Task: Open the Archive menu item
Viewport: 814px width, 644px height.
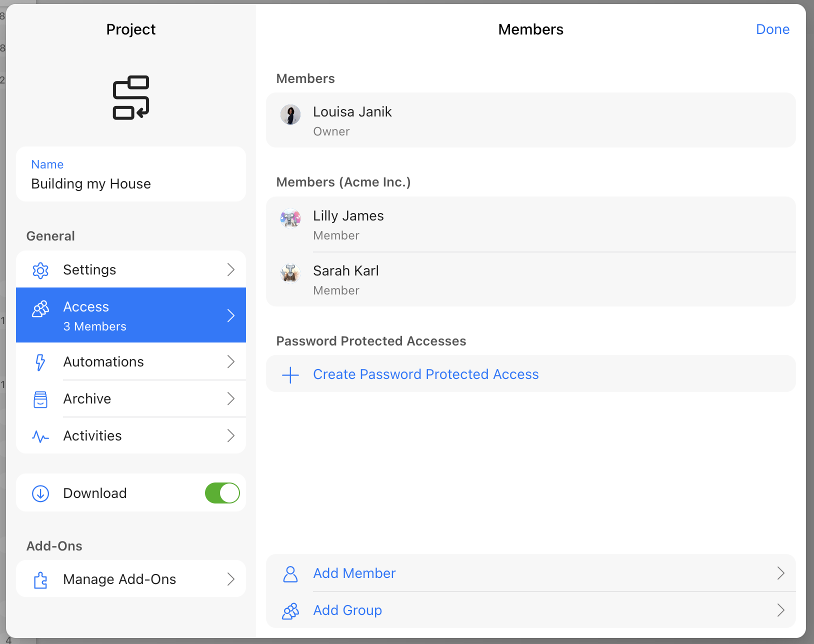Action: coord(131,398)
